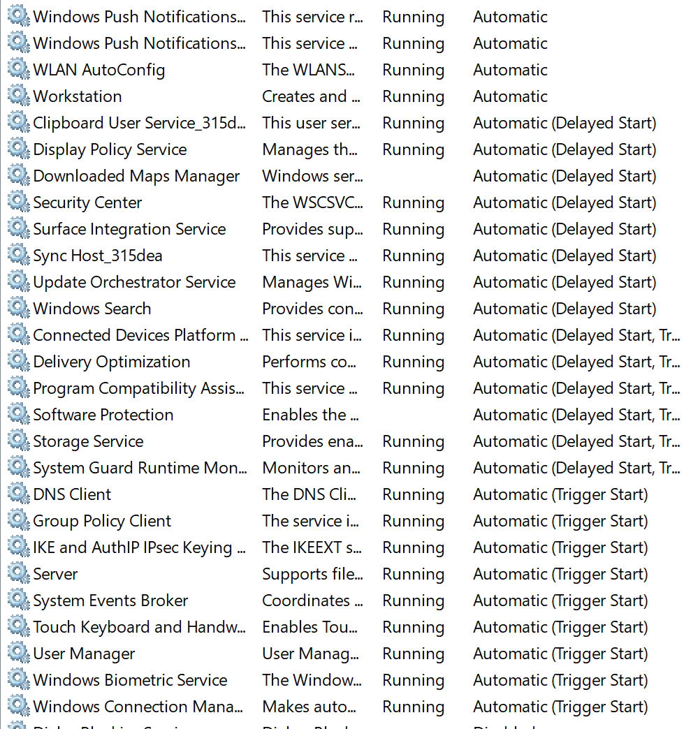The width and height of the screenshot is (700, 729).
Task: Select the Windows Biometric Service gear icon
Action: [x=19, y=678]
